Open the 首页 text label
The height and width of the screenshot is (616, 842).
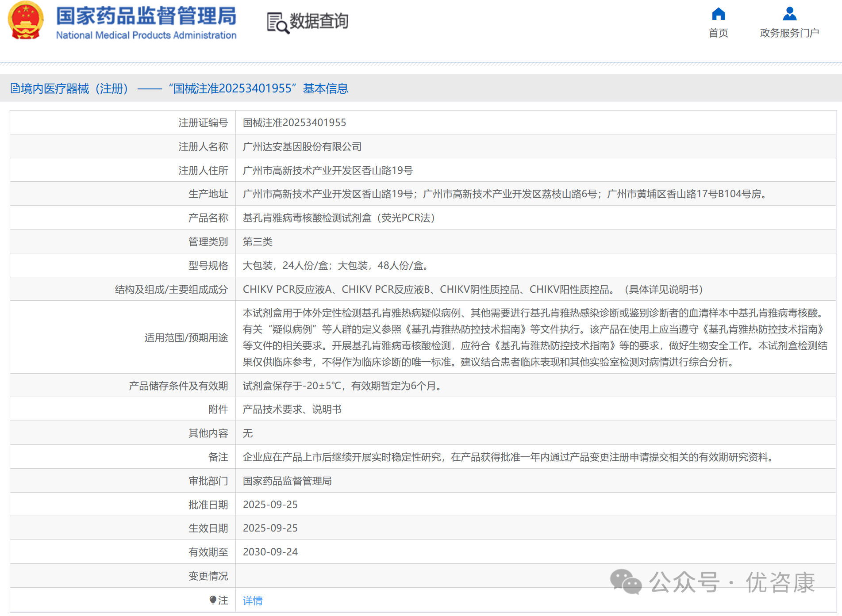[718, 33]
